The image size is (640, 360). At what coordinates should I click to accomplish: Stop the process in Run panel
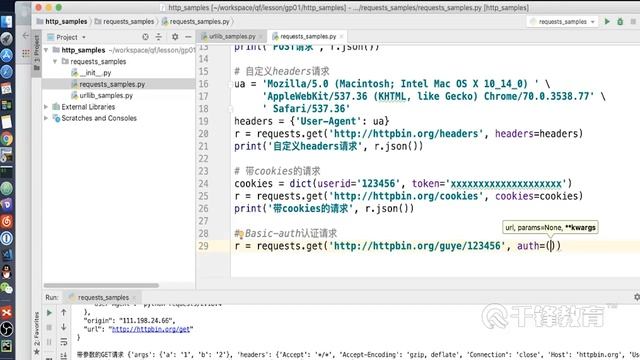[x=49, y=327]
